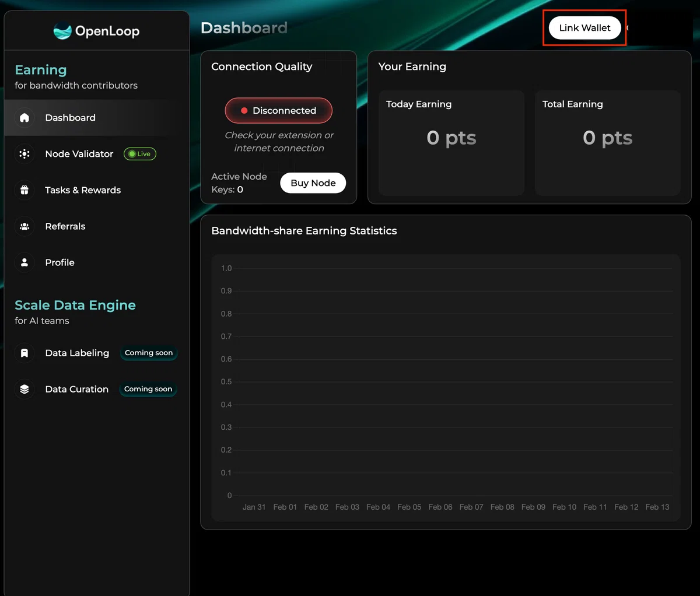The width and height of the screenshot is (700, 596).
Task: Open Node Validator in sidebar
Action: pos(97,154)
